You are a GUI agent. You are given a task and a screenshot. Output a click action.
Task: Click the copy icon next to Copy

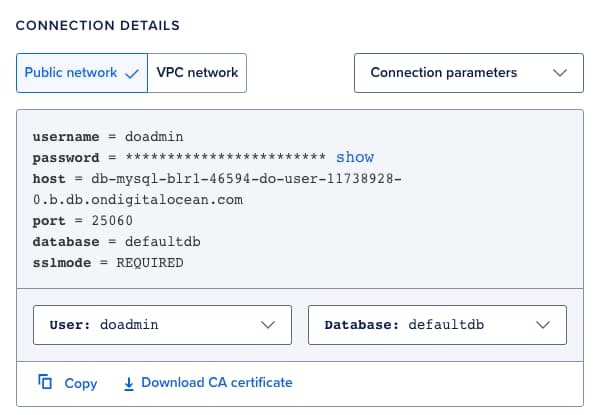[45, 382]
